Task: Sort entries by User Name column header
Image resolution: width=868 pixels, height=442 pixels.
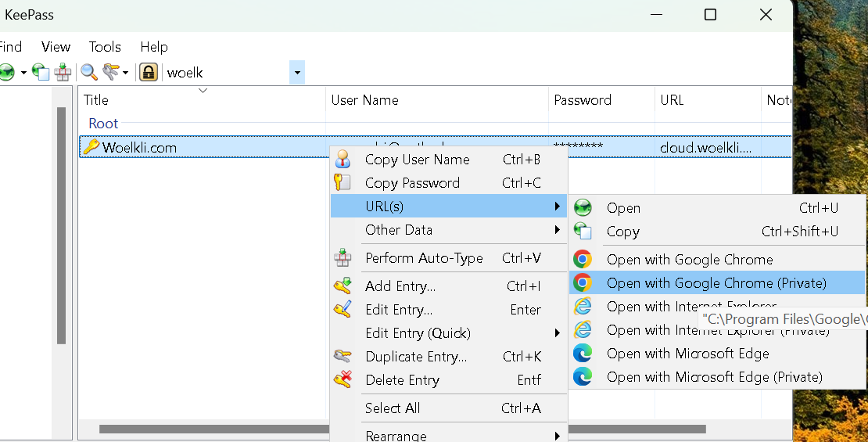Action: (437, 99)
